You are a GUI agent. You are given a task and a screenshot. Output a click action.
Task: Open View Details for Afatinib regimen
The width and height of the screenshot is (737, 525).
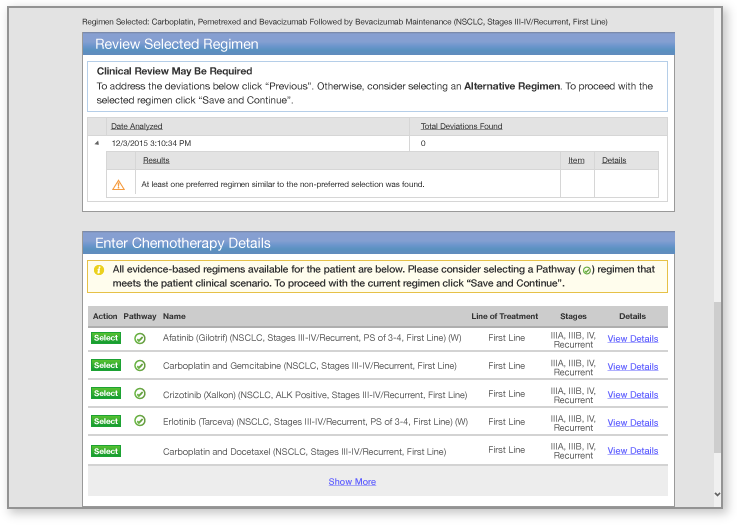632,339
